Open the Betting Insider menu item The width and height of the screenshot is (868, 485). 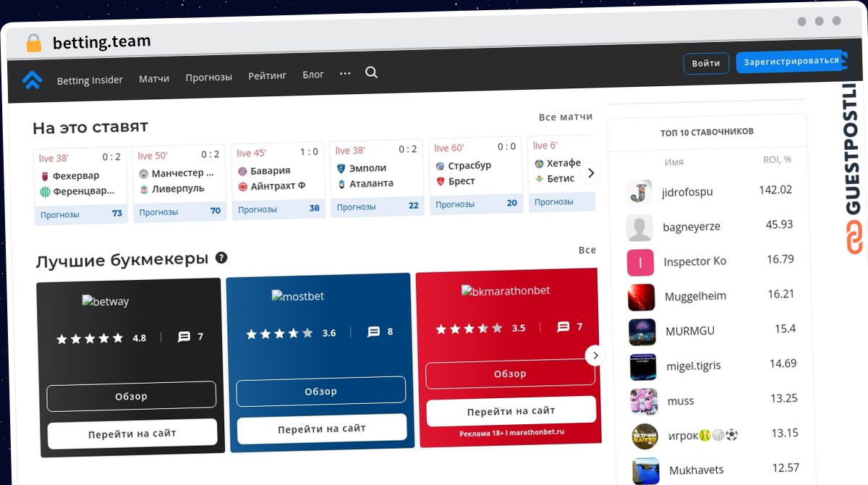tap(90, 80)
